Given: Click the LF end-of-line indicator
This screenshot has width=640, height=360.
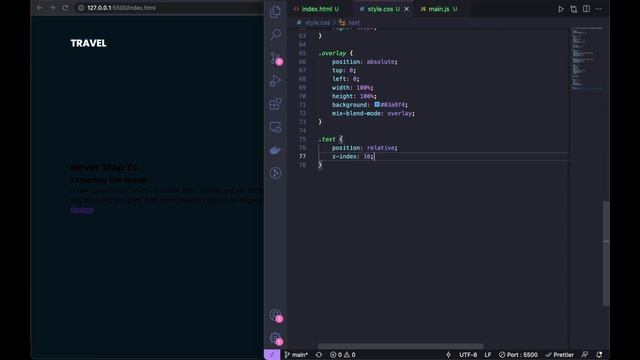Looking at the screenshot, I should point(488,355).
